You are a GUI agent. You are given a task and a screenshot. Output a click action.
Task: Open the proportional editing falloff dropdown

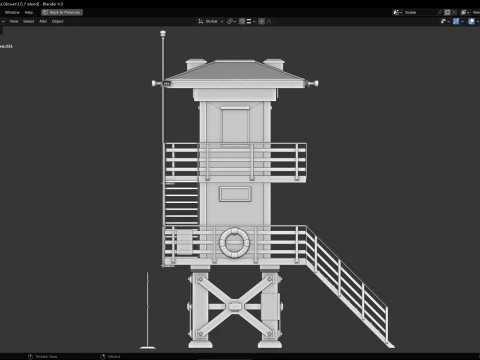270,21
